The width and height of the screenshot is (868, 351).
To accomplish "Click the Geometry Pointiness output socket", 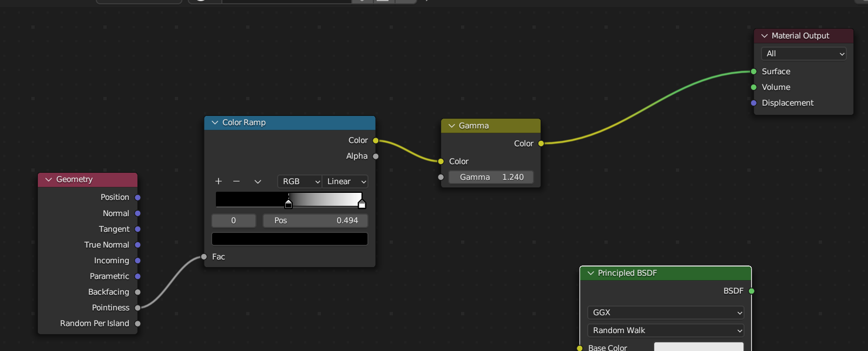I will pyautogui.click(x=137, y=308).
